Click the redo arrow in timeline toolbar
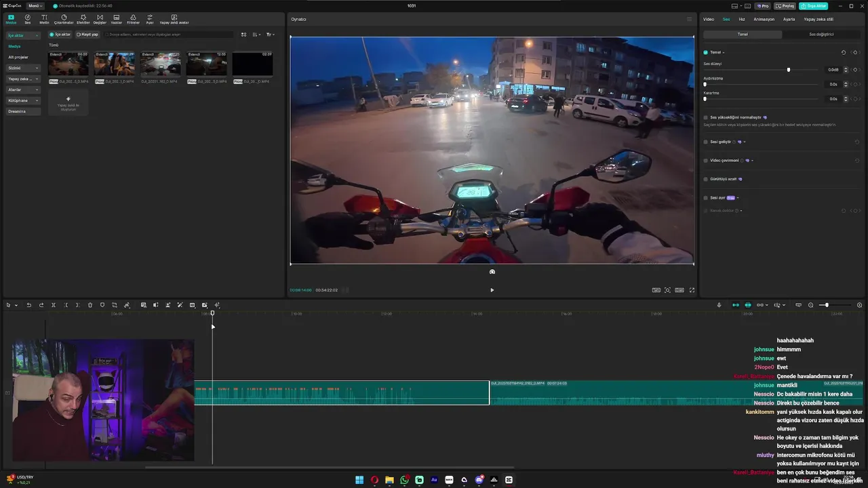The height and width of the screenshot is (488, 868). (x=41, y=305)
